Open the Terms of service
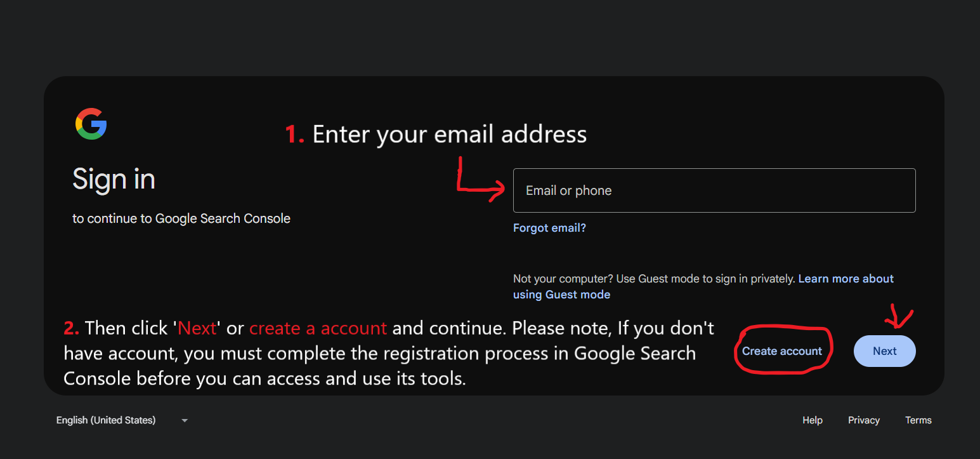This screenshot has height=459, width=980. 918,420
